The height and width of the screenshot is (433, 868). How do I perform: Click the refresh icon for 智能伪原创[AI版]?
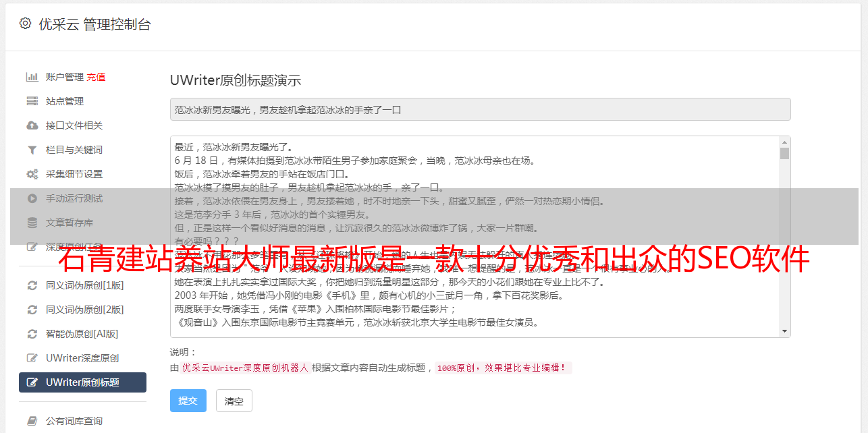pyautogui.click(x=32, y=334)
